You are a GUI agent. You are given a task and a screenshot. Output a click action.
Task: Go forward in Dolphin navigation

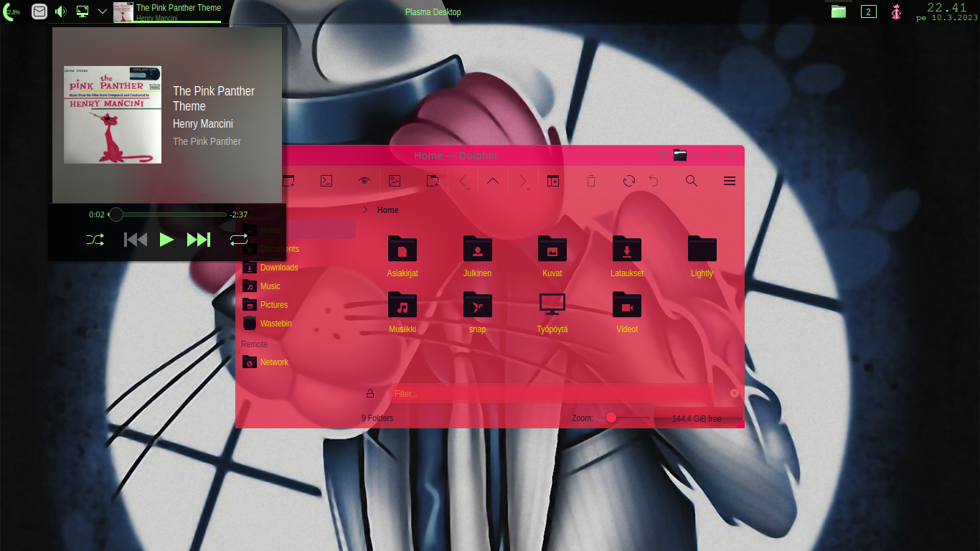click(524, 181)
